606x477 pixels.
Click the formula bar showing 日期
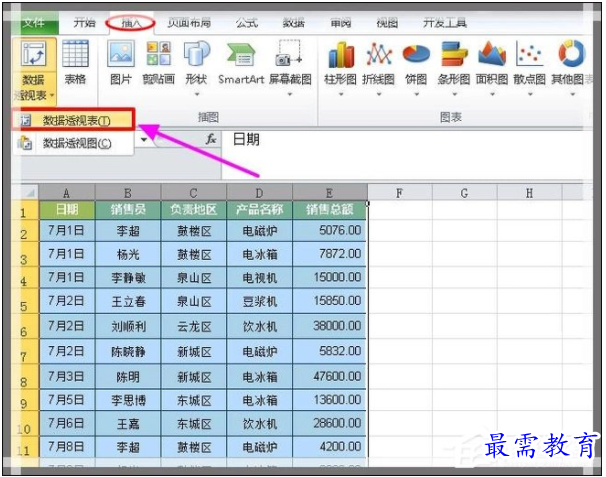(x=406, y=155)
